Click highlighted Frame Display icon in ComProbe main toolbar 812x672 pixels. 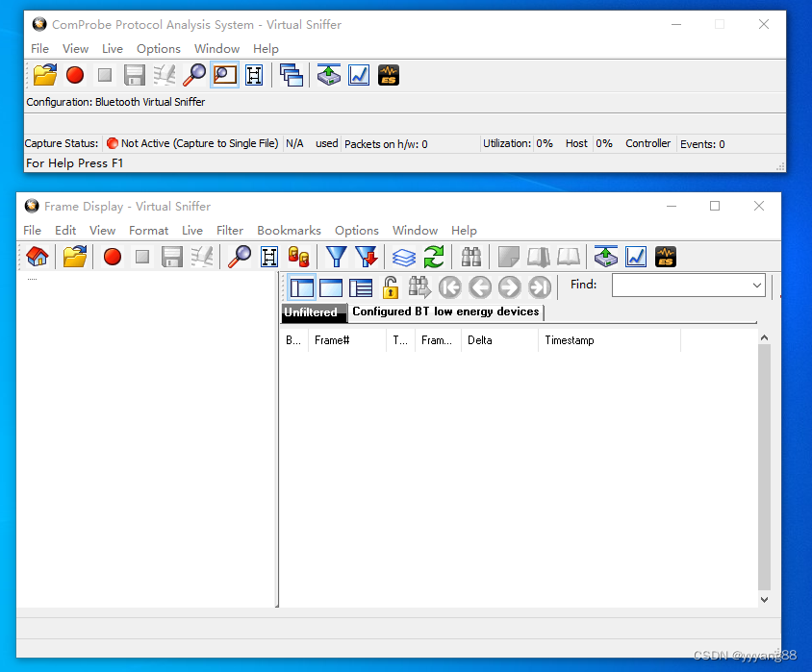point(225,75)
